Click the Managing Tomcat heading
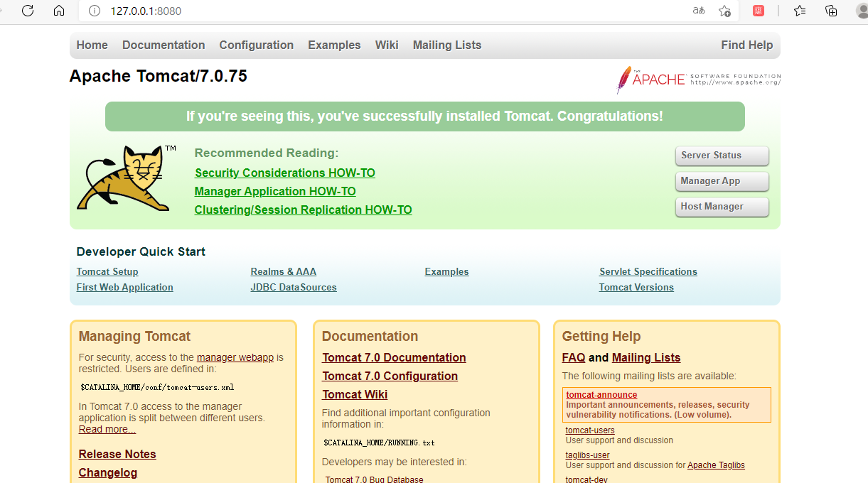Image resolution: width=868 pixels, height=483 pixels. pos(134,336)
